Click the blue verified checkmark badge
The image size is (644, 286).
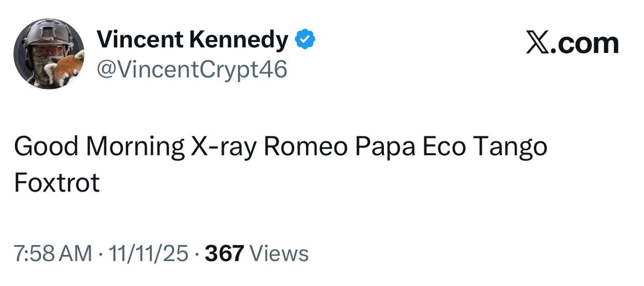tap(305, 40)
